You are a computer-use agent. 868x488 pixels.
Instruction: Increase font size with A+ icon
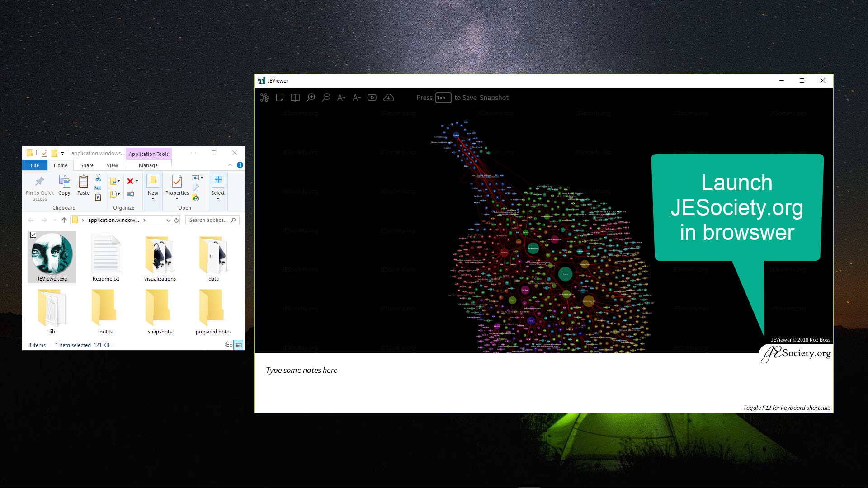341,98
